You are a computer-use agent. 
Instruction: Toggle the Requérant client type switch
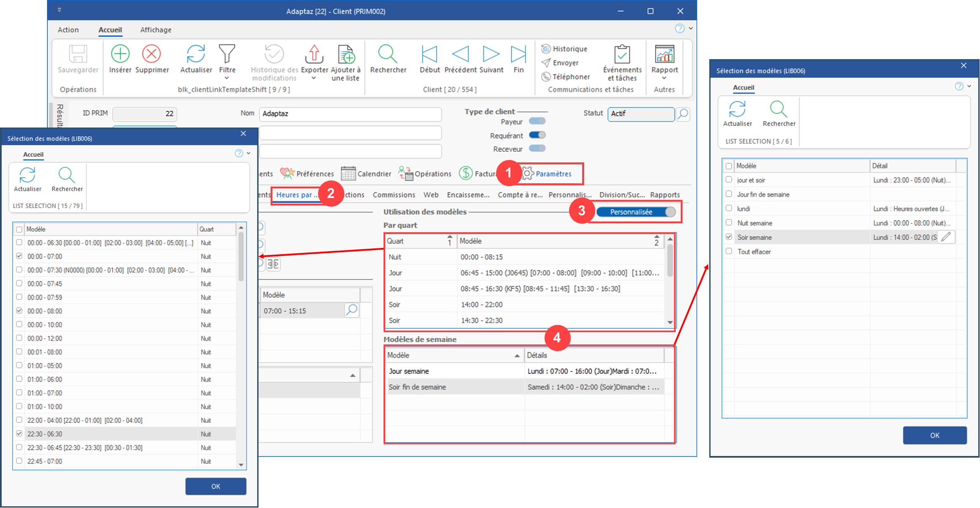(537, 135)
